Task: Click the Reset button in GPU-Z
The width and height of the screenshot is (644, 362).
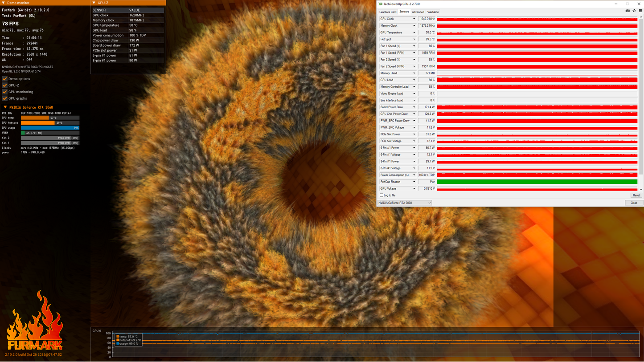Action: (x=636, y=195)
